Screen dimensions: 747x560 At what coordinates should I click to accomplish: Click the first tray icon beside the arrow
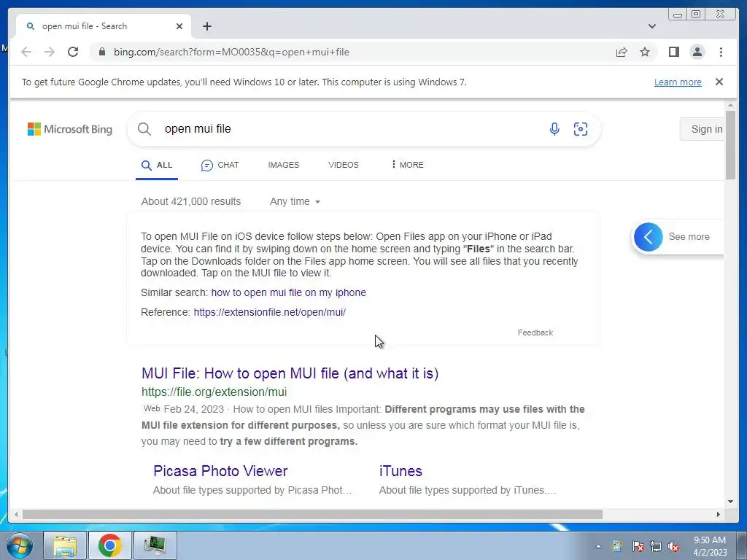pyautogui.click(x=616, y=546)
